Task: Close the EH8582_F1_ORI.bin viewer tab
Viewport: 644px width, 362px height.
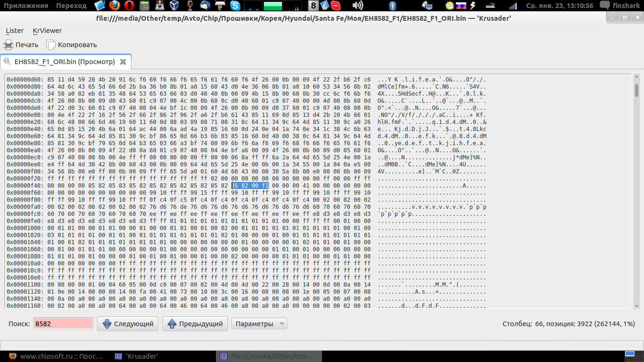Action: point(123,62)
